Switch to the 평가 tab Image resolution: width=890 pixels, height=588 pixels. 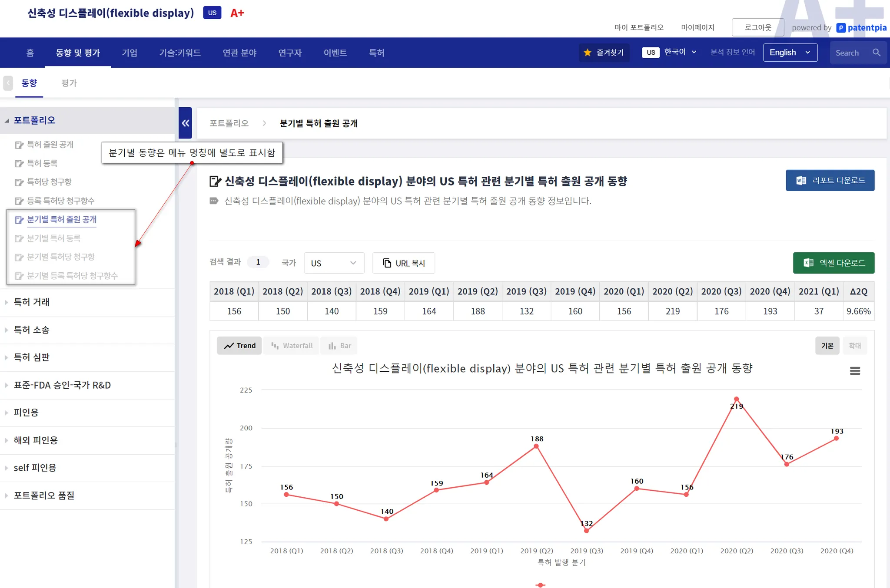pyautogui.click(x=69, y=83)
